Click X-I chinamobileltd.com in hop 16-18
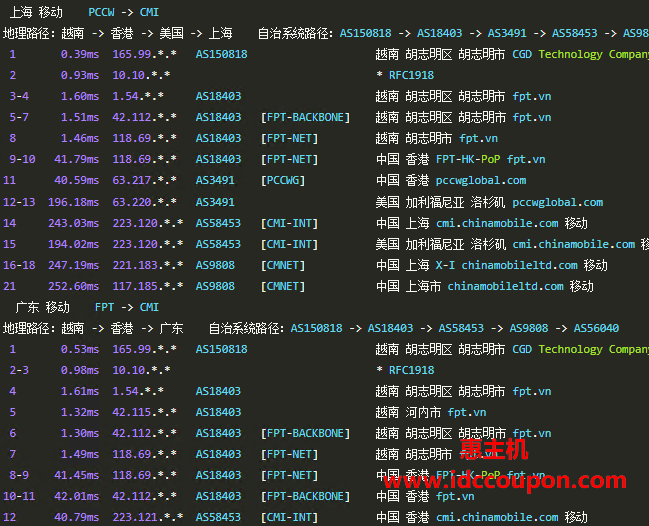 518,265
